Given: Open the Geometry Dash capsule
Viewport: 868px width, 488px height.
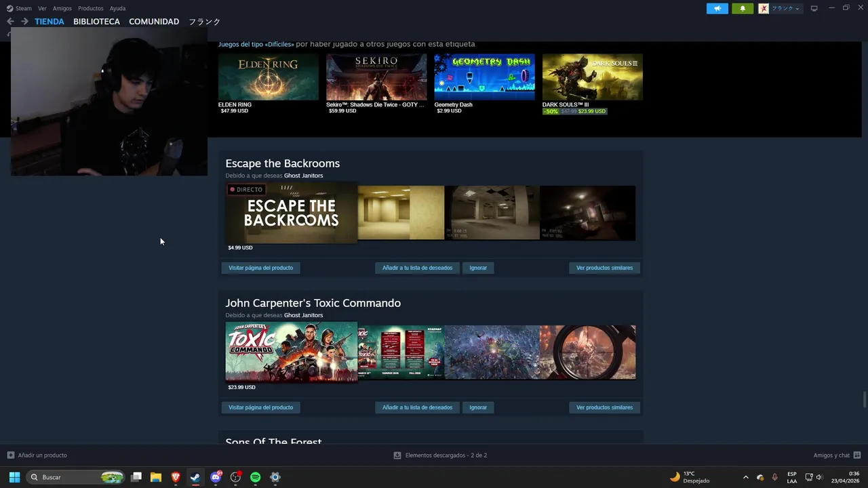Looking at the screenshot, I should click(484, 77).
